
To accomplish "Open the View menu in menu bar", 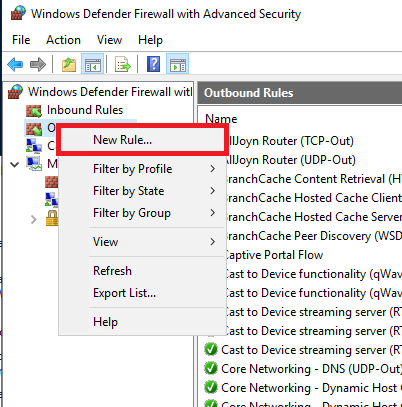I will pyautogui.click(x=109, y=40).
